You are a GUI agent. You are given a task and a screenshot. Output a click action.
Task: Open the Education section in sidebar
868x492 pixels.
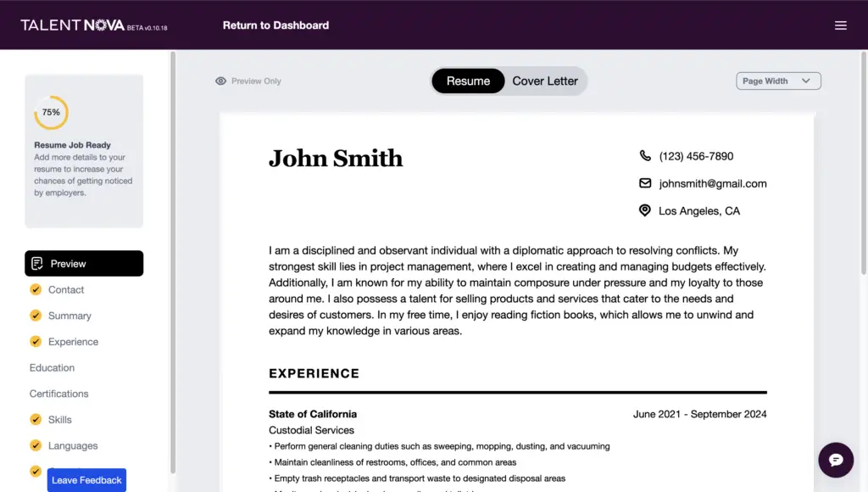click(52, 368)
